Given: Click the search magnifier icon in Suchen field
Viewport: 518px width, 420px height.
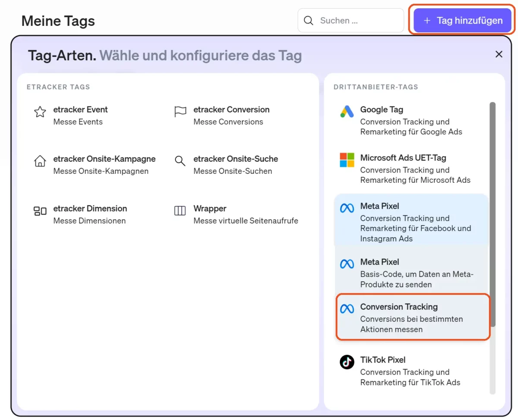Looking at the screenshot, I should click(x=309, y=20).
